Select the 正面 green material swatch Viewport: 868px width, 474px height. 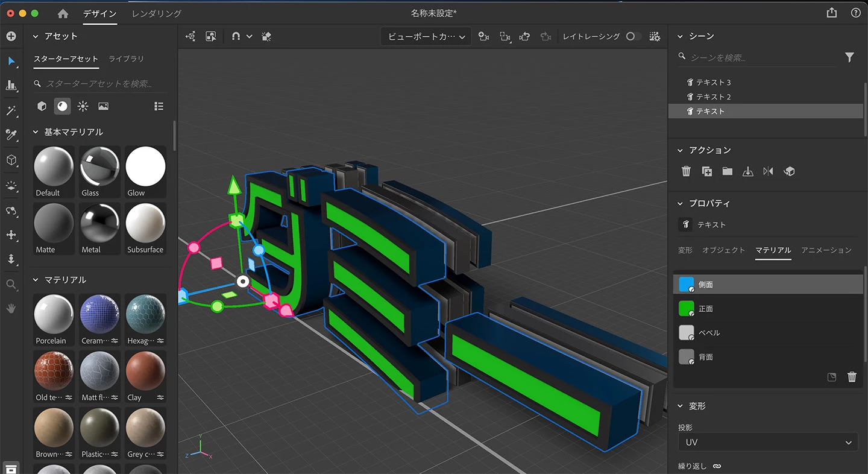pos(687,308)
